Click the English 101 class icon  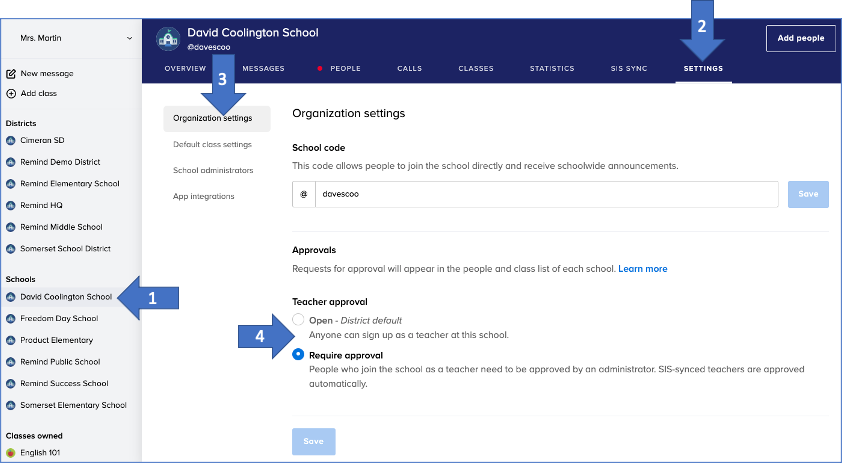[x=11, y=452]
